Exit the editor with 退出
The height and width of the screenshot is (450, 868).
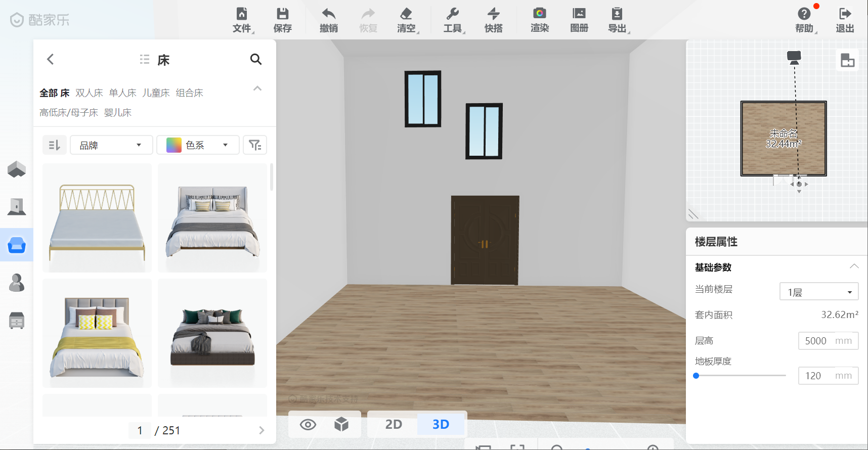(x=845, y=20)
